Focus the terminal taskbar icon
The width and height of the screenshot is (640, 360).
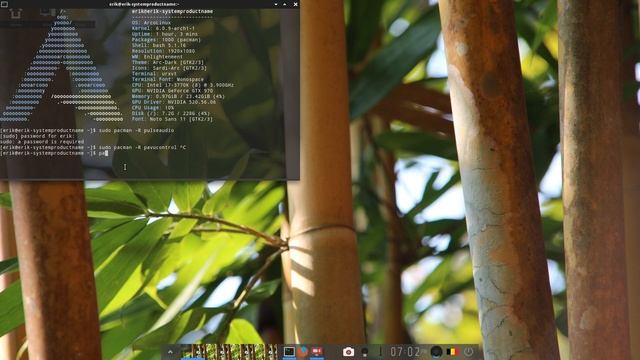click(x=289, y=352)
